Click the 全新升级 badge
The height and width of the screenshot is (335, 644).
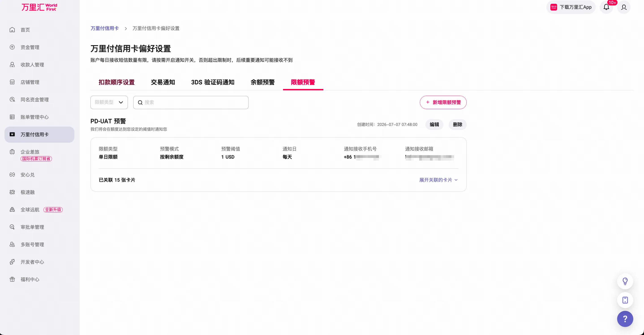(x=53, y=210)
